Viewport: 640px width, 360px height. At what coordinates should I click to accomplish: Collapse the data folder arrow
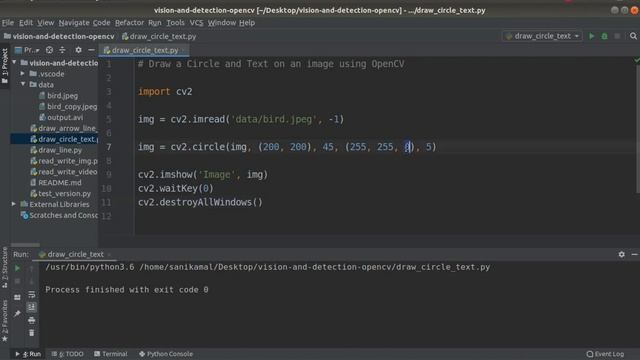click(x=23, y=84)
